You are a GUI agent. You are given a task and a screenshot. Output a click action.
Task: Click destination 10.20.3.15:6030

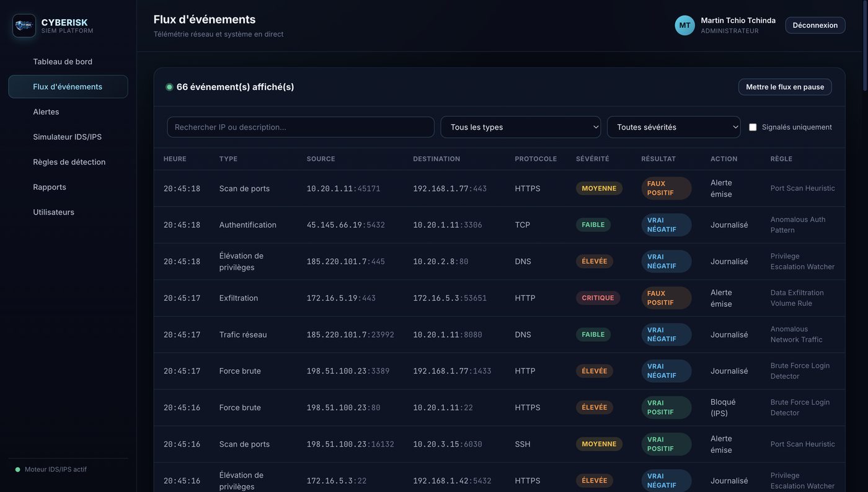click(448, 445)
